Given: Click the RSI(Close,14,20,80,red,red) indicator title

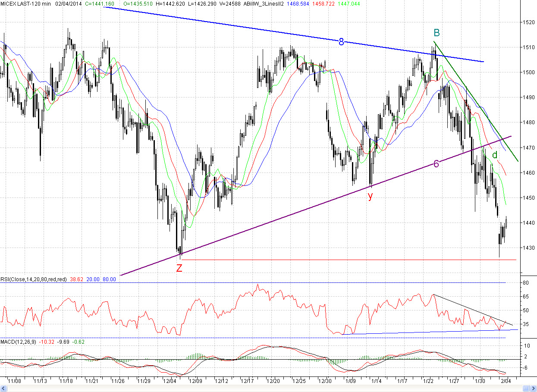Looking at the screenshot, I should 34,279.
